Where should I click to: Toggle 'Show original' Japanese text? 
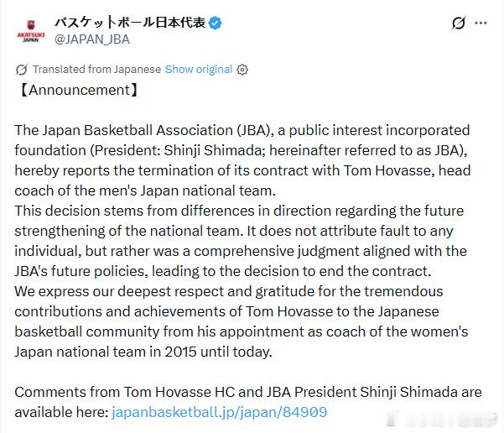198,69
